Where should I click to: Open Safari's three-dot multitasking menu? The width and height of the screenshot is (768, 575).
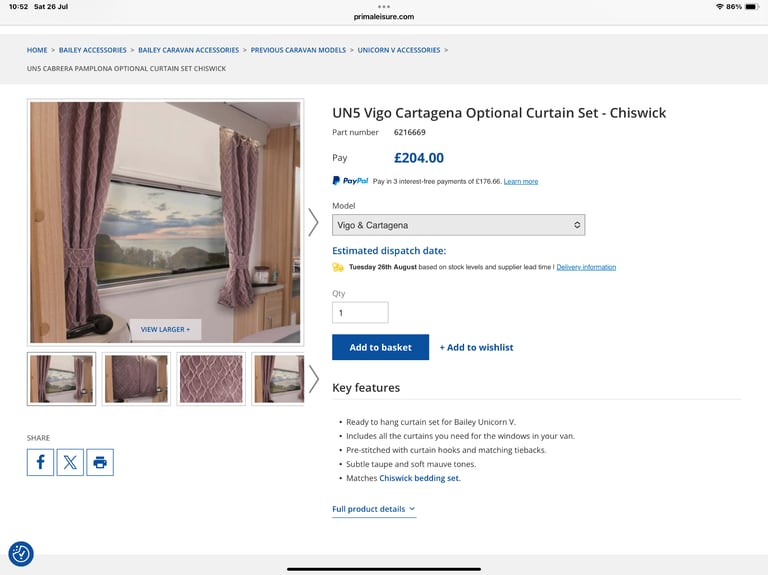[x=384, y=7]
